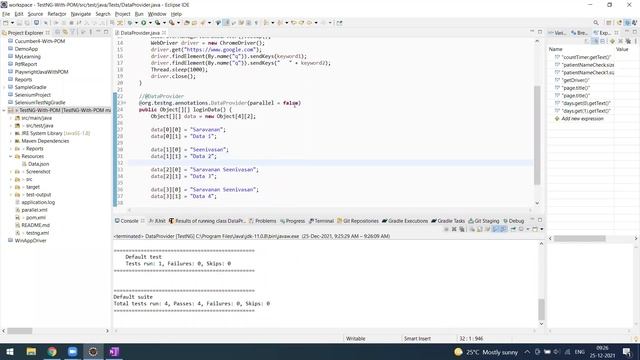
Task: Select the "getDriver()" expression
Action: coord(576,80)
